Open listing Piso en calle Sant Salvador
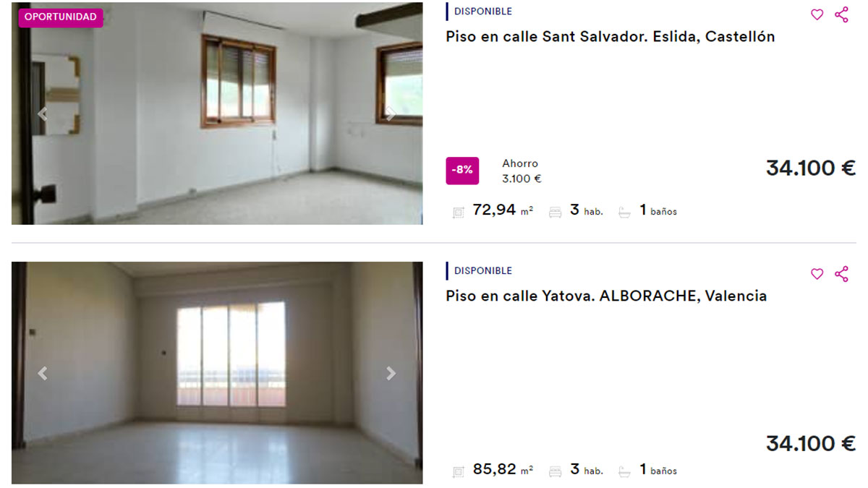Screen dimensions: 868x488 [x=610, y=36]
